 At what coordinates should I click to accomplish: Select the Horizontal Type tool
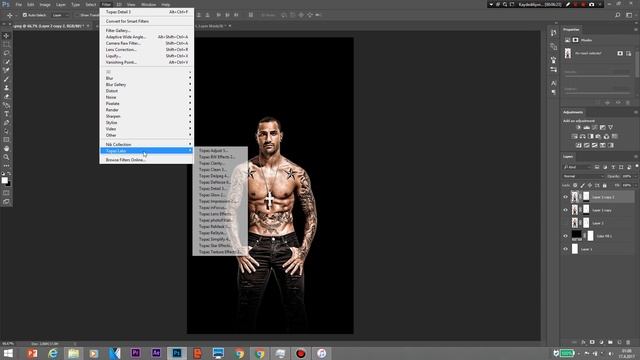[6, 114]
